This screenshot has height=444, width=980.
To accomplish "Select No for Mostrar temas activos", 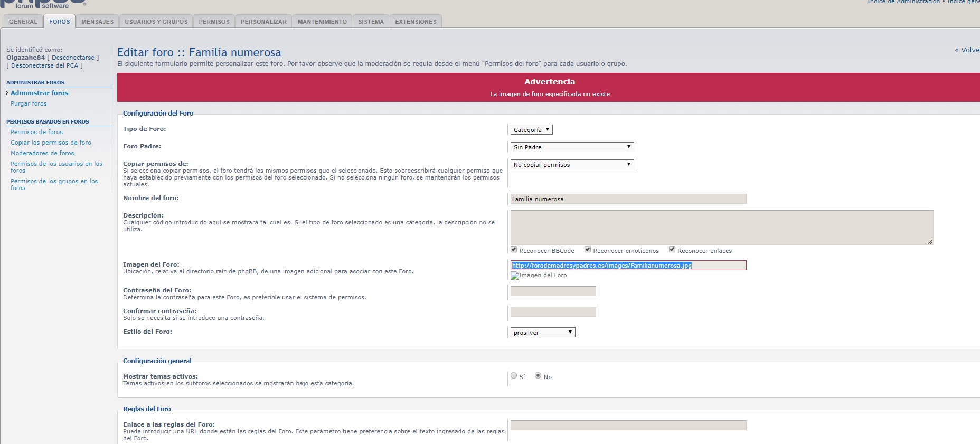I will [x=538, y=376].
